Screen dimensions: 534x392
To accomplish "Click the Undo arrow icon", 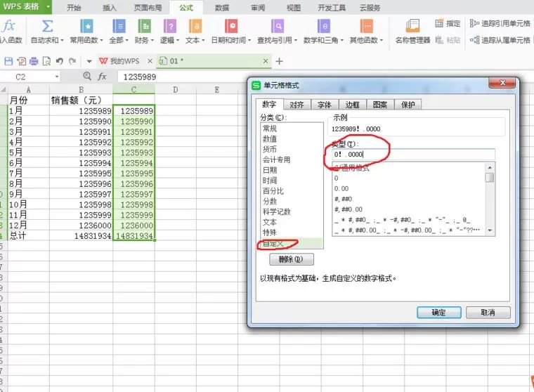I will tap(60, 61).
